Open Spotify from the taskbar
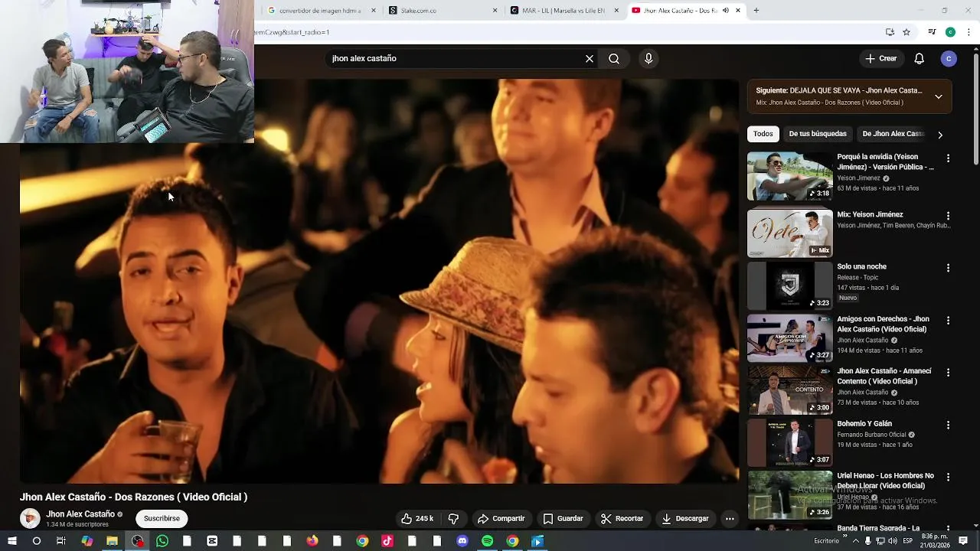 488,541
